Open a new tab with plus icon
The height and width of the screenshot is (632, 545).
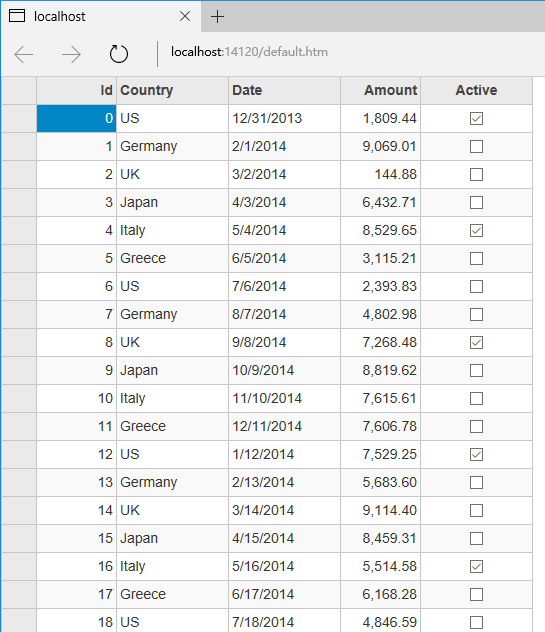pyautogui.click(x=217, y=17)
